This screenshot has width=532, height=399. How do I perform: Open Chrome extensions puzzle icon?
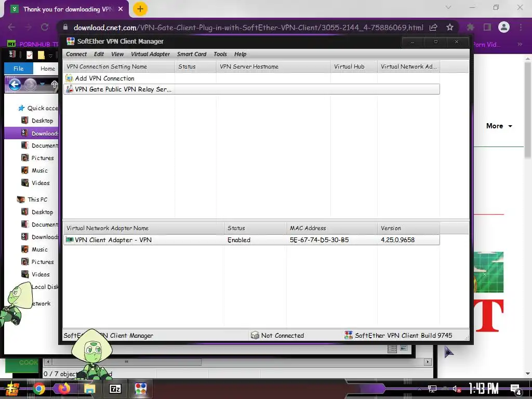[470, 27]
